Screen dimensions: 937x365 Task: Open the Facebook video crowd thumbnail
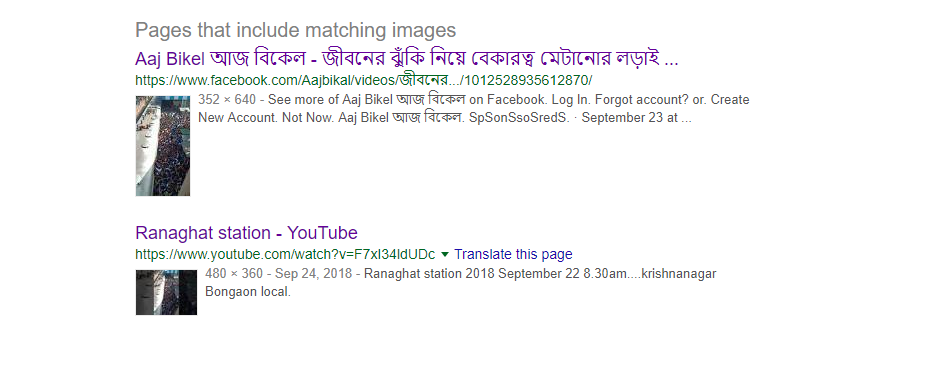tap(163, 146)
